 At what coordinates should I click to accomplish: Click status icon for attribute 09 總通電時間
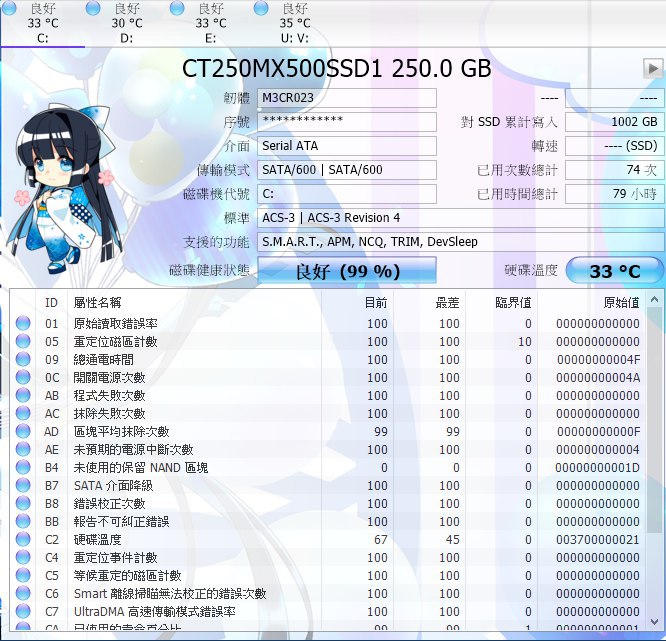pos(23,359)
